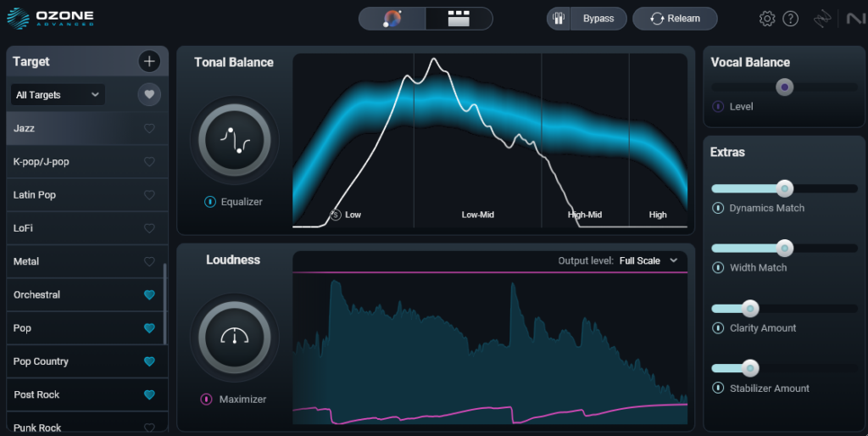Switch to the Assistant view tab
This screenshot has height=436, width=868.
point(392,19)
